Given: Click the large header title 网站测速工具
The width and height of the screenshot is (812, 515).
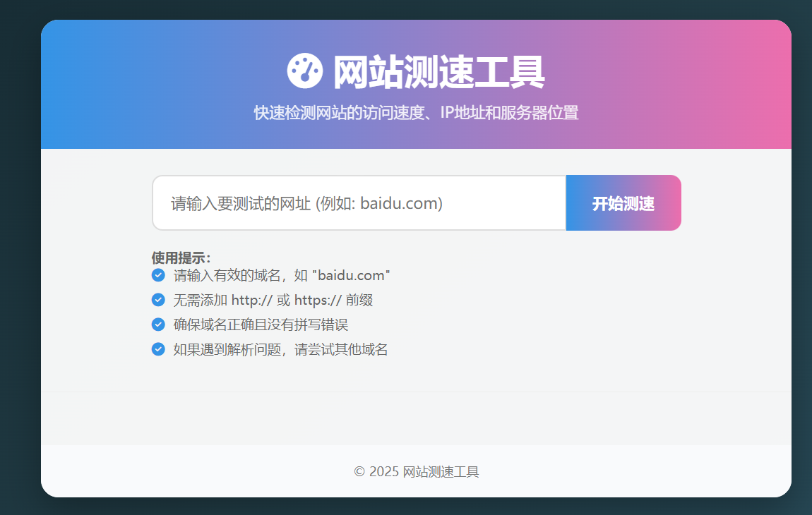Looking at the screenshot, I should pyautogui.click(x=438, y=72).
